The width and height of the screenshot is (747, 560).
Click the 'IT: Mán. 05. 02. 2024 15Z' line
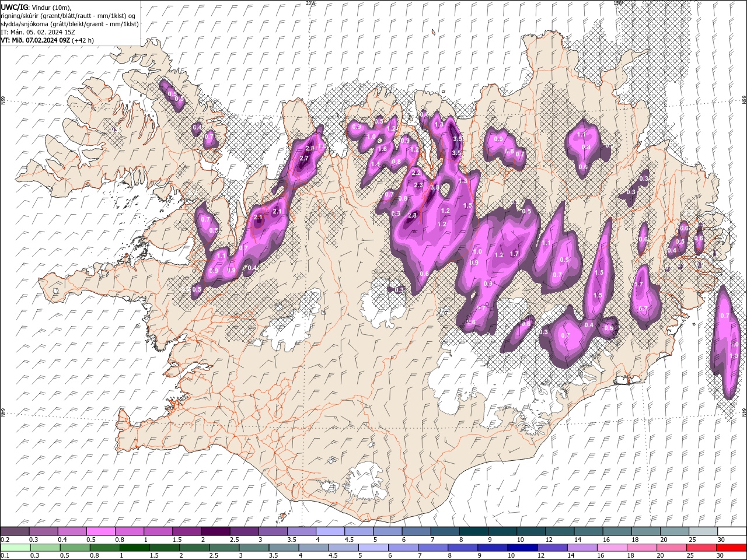click(38, 32)
